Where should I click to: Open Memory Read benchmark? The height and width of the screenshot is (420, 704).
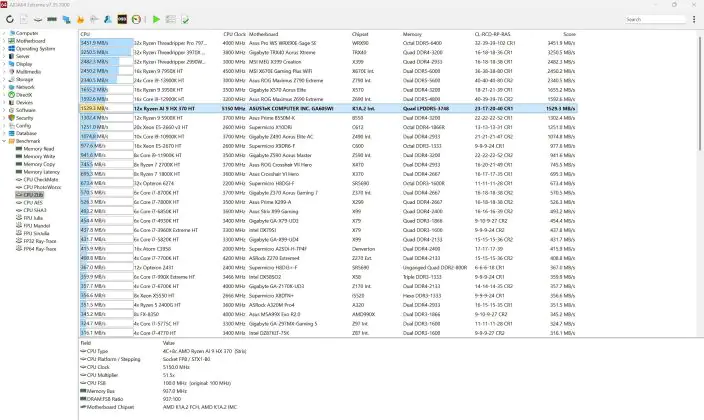(39, 149)
